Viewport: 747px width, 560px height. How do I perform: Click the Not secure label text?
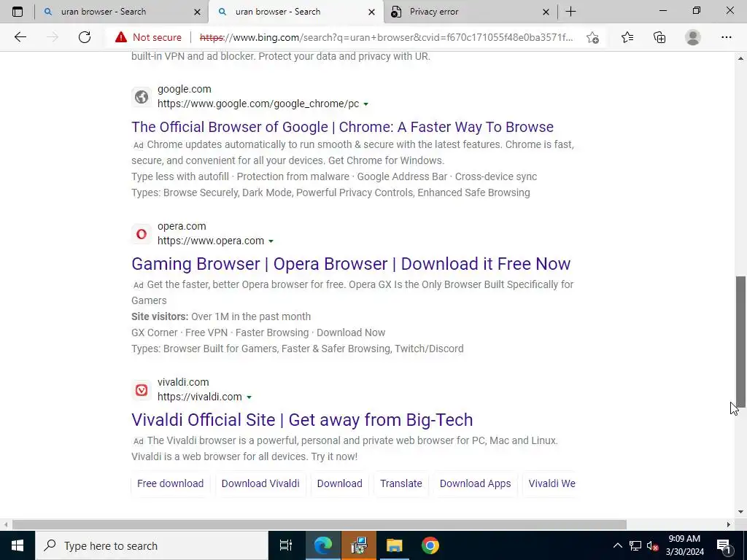[157, 37]
